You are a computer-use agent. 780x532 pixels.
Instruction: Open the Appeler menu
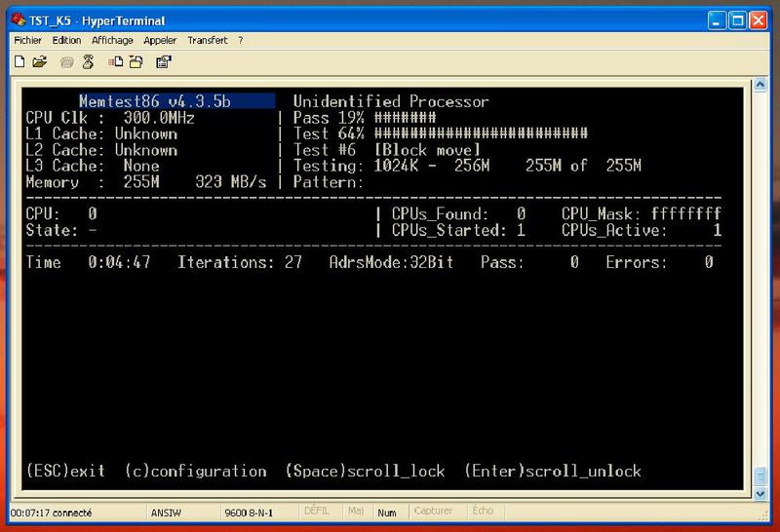point(160,40)
